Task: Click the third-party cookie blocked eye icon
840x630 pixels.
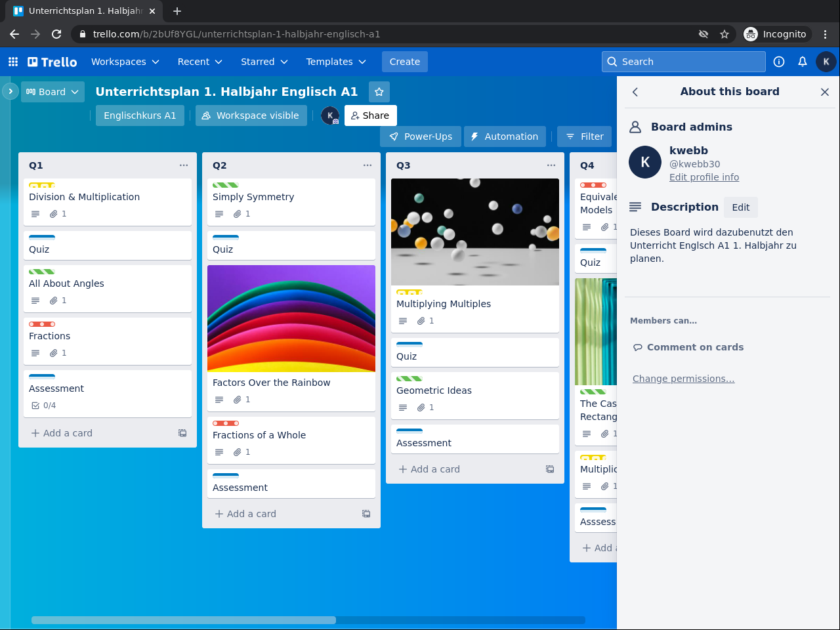Action: [x=703, y=34]
